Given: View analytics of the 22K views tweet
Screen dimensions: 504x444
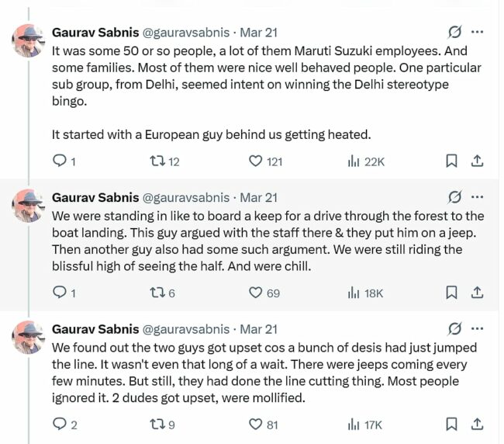Looking at the screenshot, I should 354,161.
